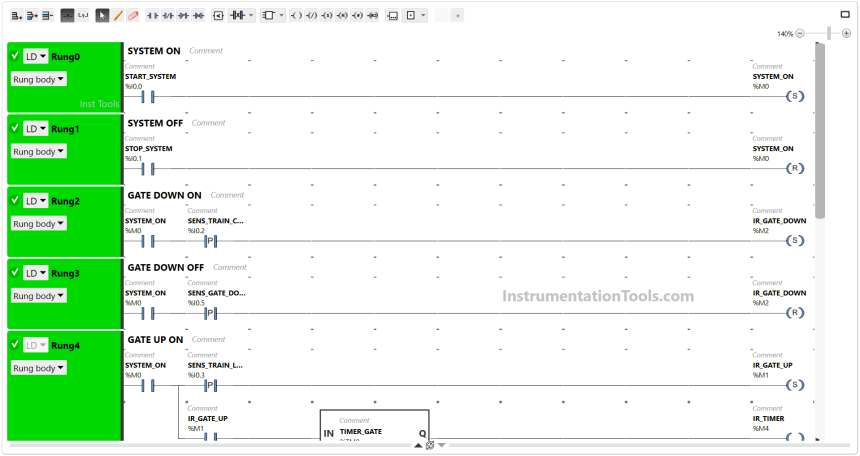Toggle the Rung2 checkmark
Viewport: 860px width, 456px height.
click(x=15, y=200)
